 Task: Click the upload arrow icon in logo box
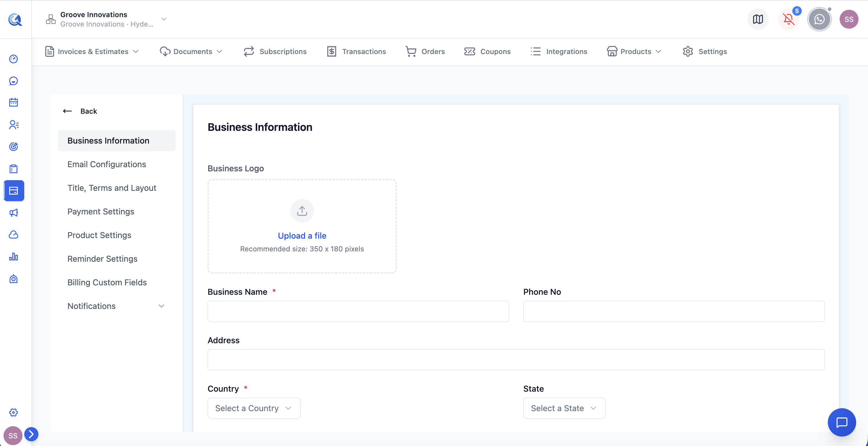pyautogui.click(x=302, y=211)
